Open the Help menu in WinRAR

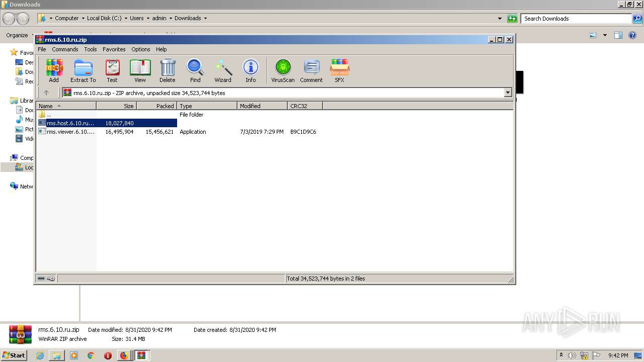161,49
